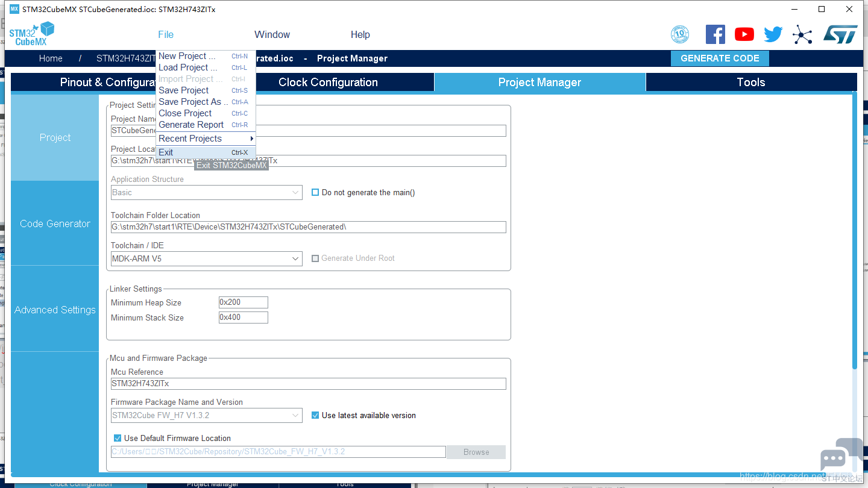Open Firmware Package Name and Version dropdown
Screen dimensions: 868x488
(x=207, y=415)
